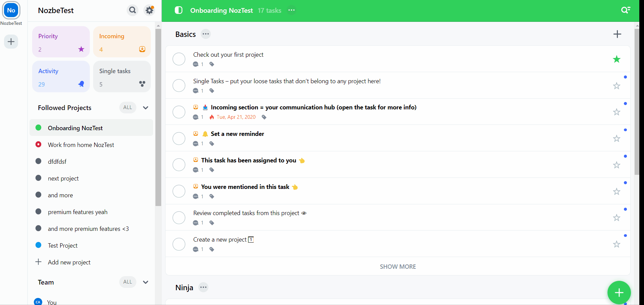Unstar the 'Check out your first project' task
The height and width of the screenshot is (305, 644).
[617, 59]
